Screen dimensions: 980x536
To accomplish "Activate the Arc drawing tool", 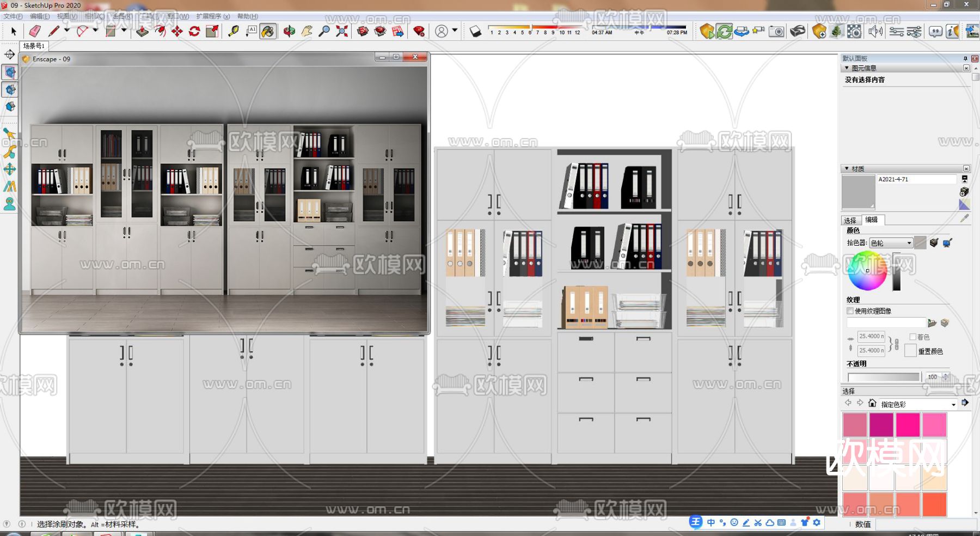I will click(82, 31).
